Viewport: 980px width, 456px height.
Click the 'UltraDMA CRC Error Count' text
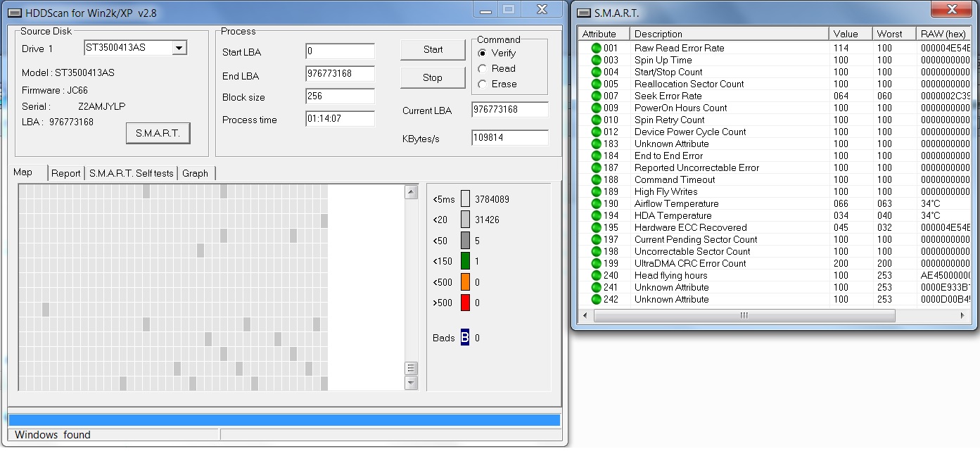pos(690,263)
